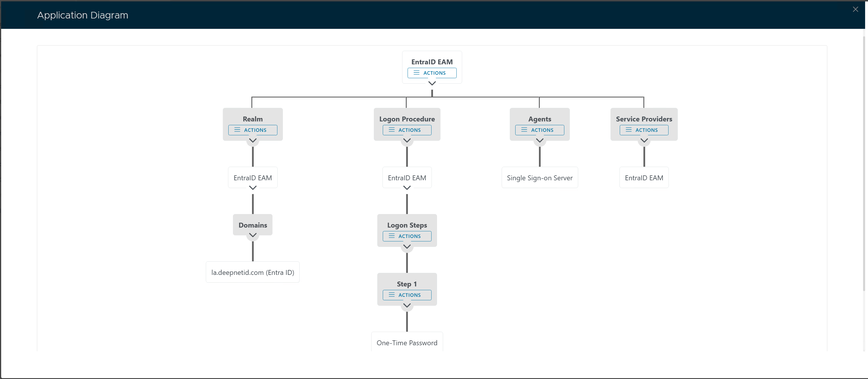Click Service Providers ACTIONS hamburger icon

628,130
